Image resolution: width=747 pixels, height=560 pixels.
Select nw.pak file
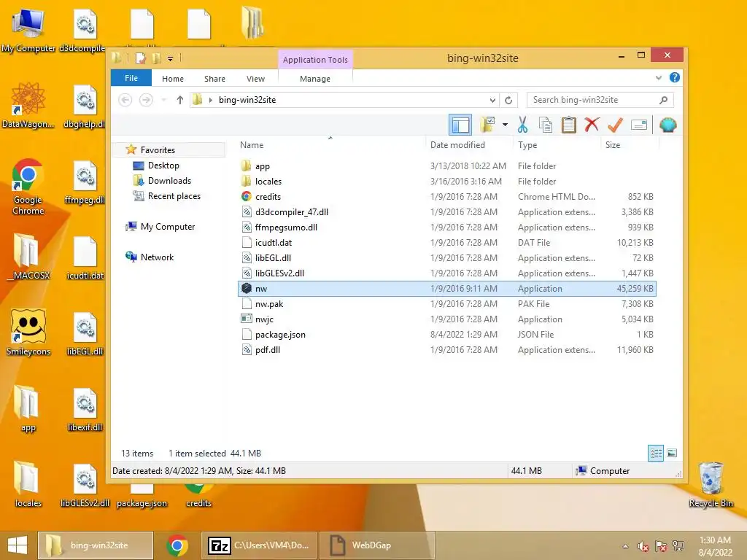click(x=447, y=304)
